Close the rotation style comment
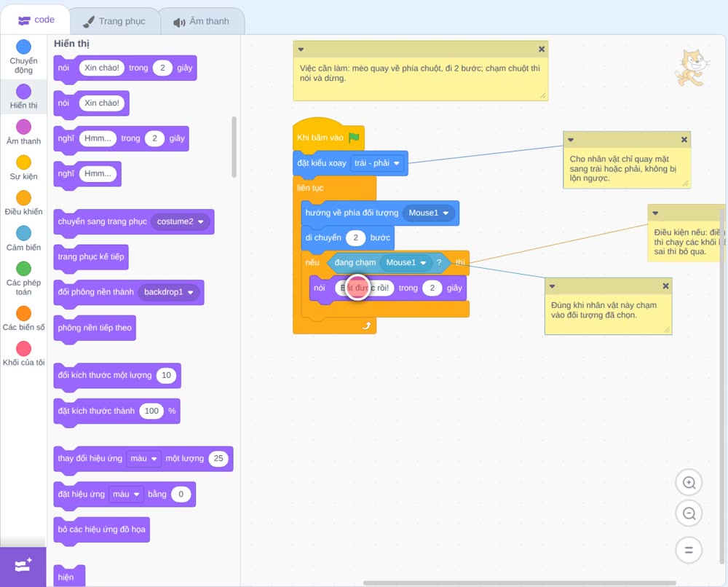The height and width of the screenshot is (587, 728). [684, 139]
